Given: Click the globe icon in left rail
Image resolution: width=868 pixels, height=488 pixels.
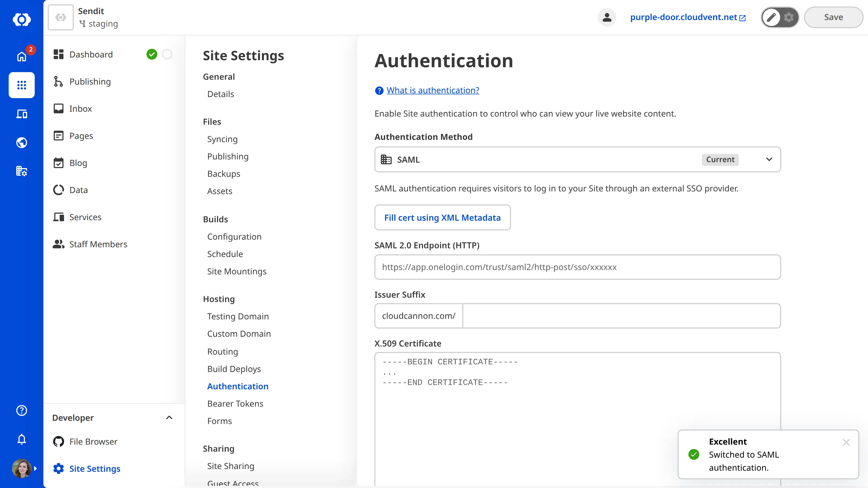Looking at the screenshot, I should point(22,142).
